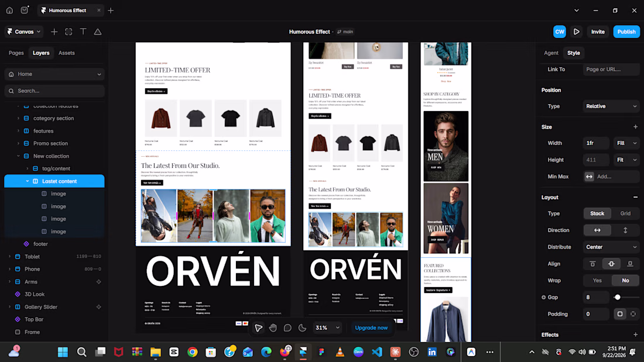Image resolution: width=644 pixels, height=362 pixels.
Task: Align items to center
Action: [611, 264]
